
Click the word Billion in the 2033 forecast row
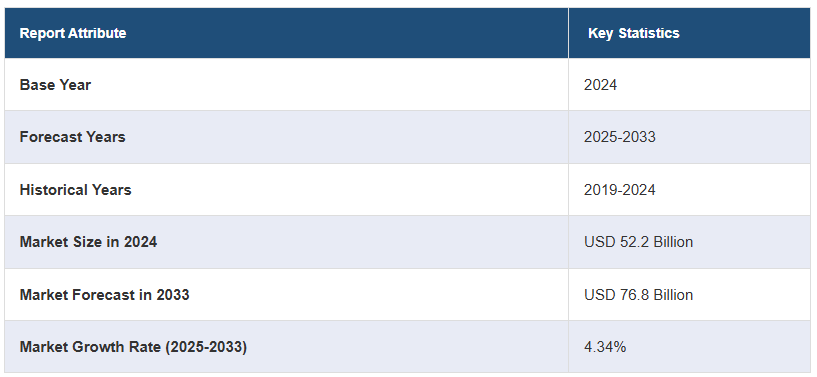coord(673,295)
